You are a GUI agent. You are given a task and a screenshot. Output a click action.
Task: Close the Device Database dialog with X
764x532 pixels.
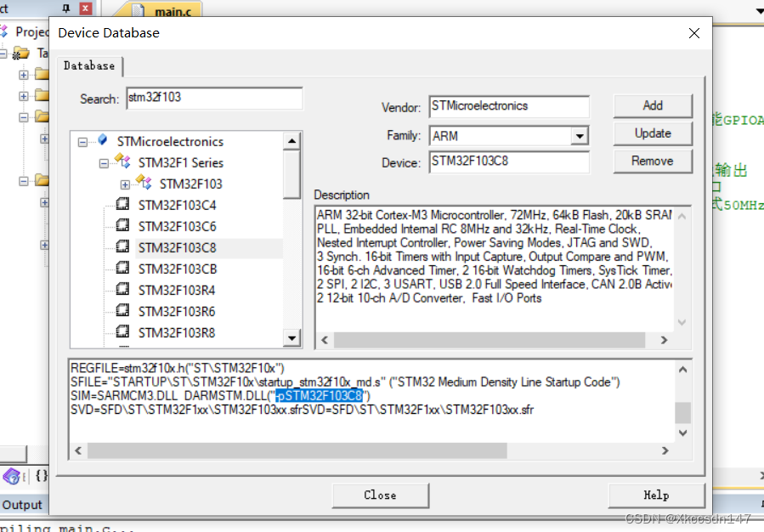(694, 33)
